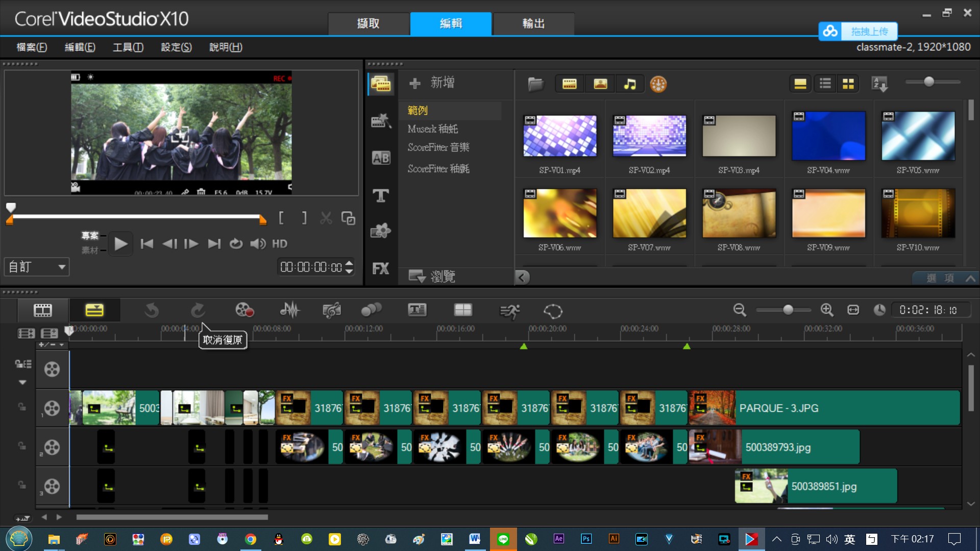
Task: Jump to the start of the preview
Action: (147, 244)
